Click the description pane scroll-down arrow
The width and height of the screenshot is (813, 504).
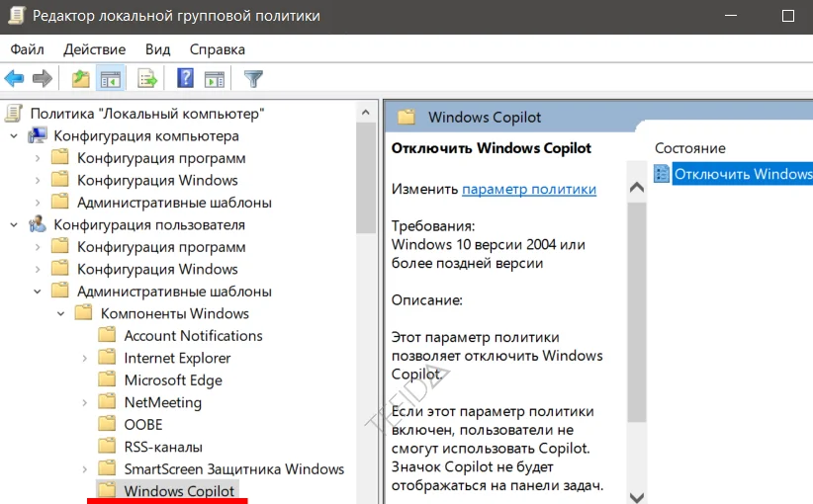[636, 497]
